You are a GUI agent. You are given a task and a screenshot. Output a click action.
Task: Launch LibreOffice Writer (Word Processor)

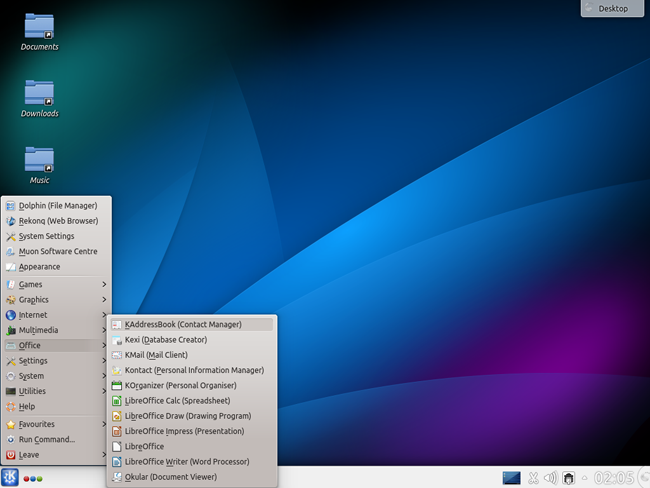pyautogui.click(x=192, y=462)
